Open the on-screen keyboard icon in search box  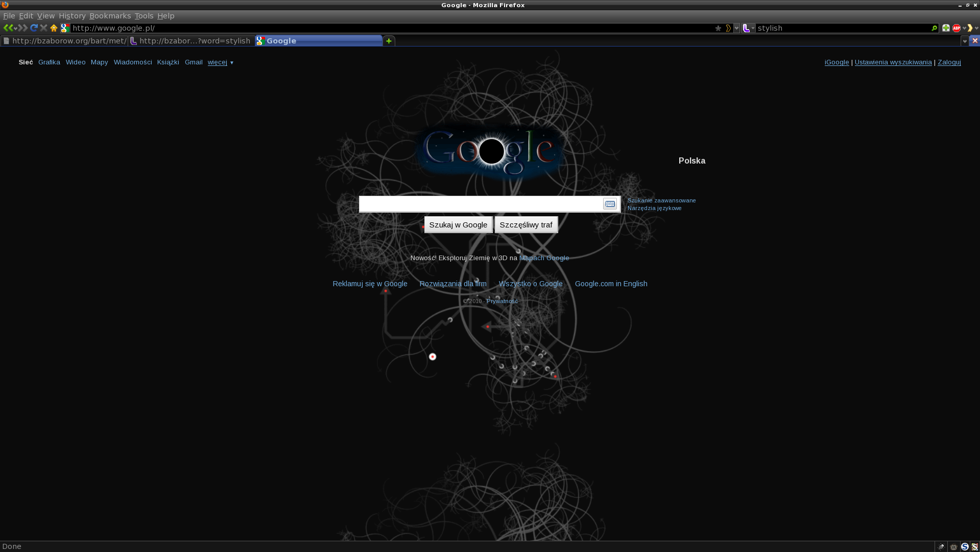[610, 204]
